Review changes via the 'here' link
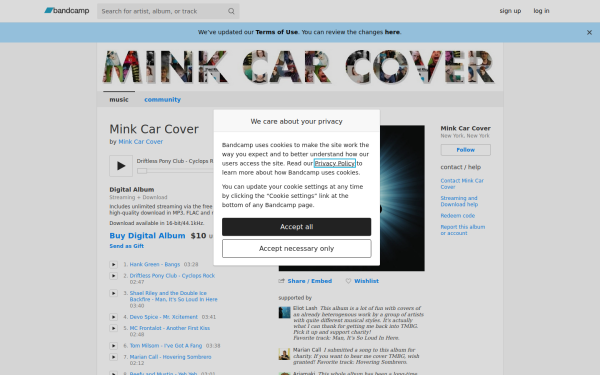600x375 pixels. pyautogui.click(x=392, y=32)
